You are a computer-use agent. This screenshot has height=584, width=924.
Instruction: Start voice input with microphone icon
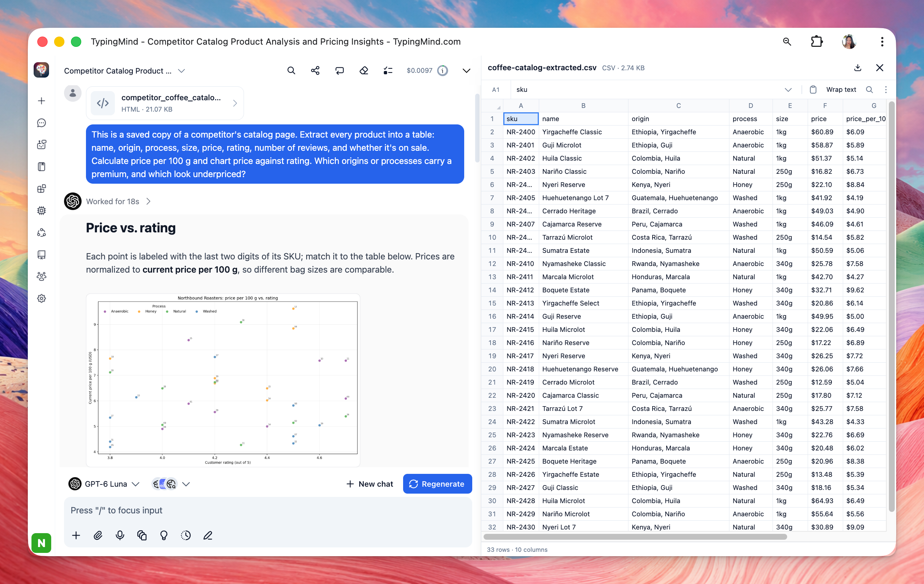pyautogui.click(x=120, y=535)
